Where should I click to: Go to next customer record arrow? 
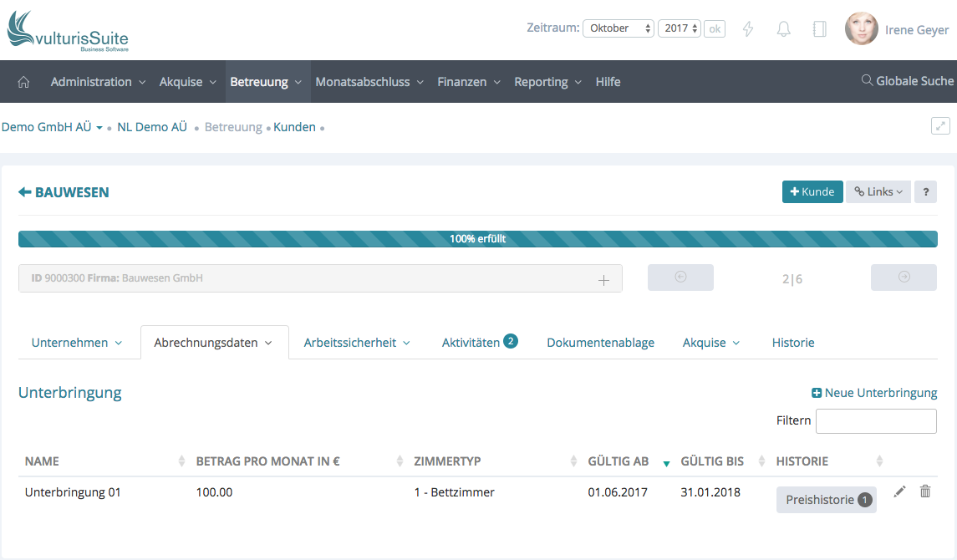(x=904, y=277)
